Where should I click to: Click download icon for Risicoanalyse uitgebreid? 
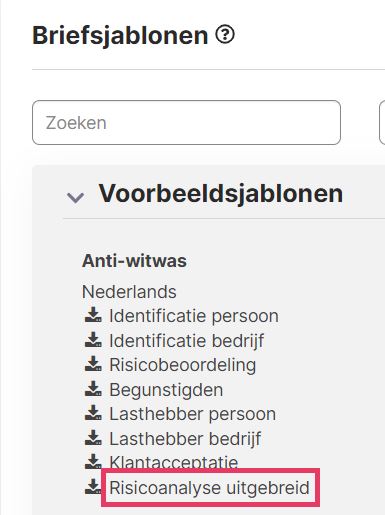[93, 487]
